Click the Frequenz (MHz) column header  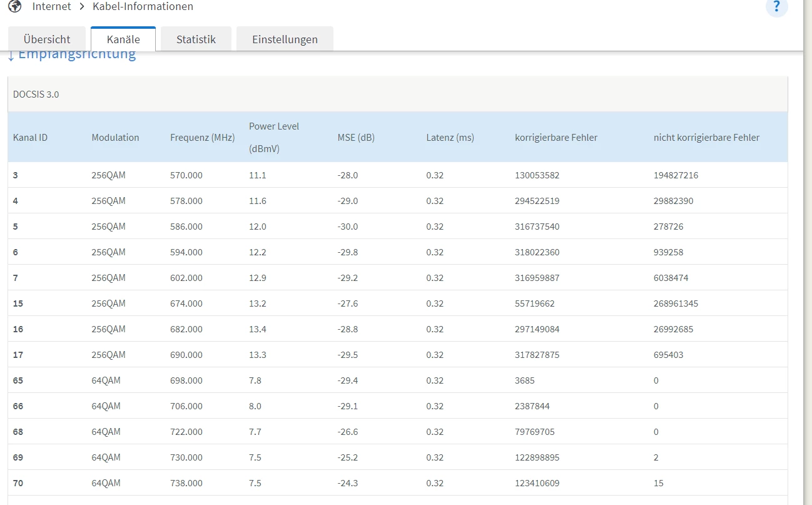pos(202,137)
